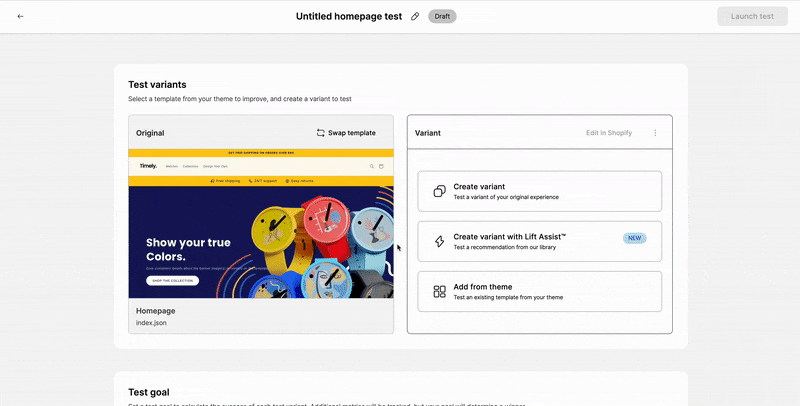Viewport: 800px width, 406px height.
Task: Click the Add from theme grid icon
Action: point(439,291)
